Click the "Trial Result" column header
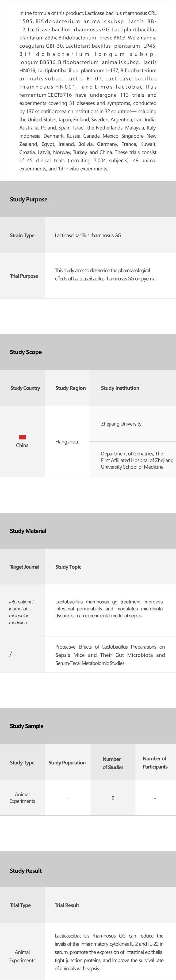176x980 pixels. 67,905
